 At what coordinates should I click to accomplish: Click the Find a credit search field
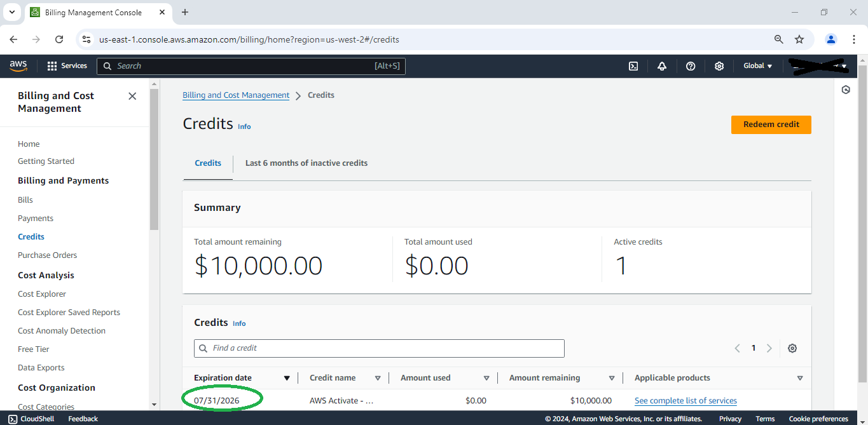379,348
